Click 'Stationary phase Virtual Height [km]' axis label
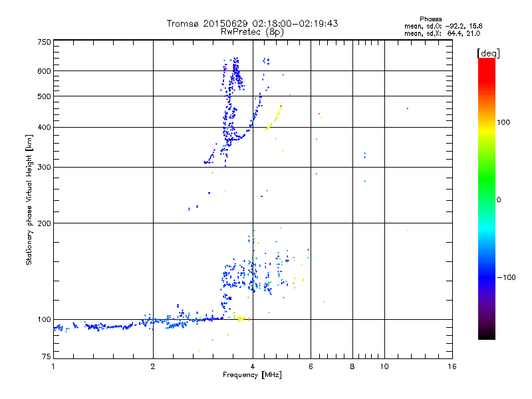 coord(29,200)
